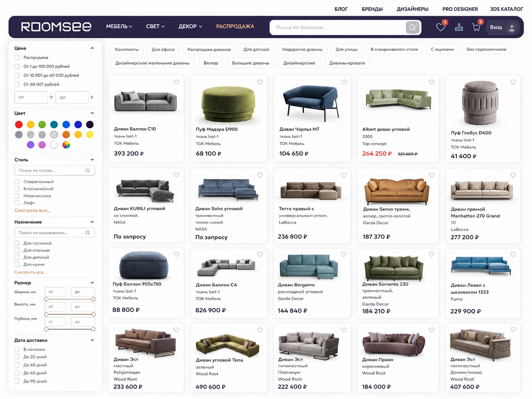
Task: Open PRO DESIGNER top link
Action: [460, 9]
